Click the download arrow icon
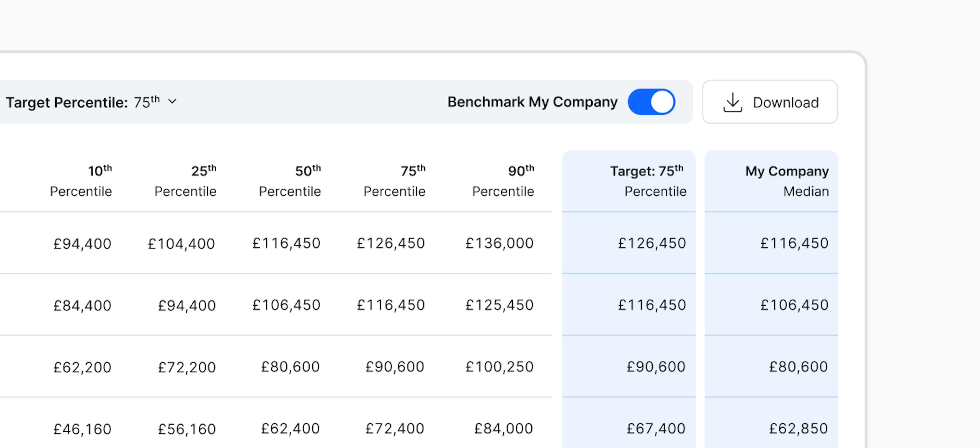This screenshot has width=980, height=448. [x=732, y=102]
